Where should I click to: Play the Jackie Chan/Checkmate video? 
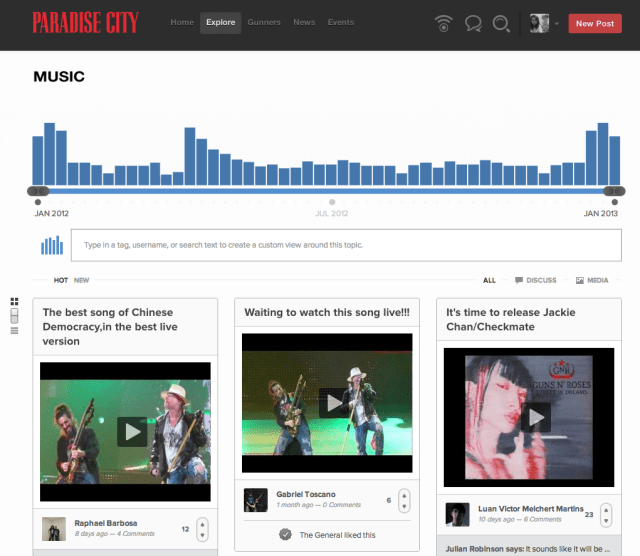click(536, 417)
